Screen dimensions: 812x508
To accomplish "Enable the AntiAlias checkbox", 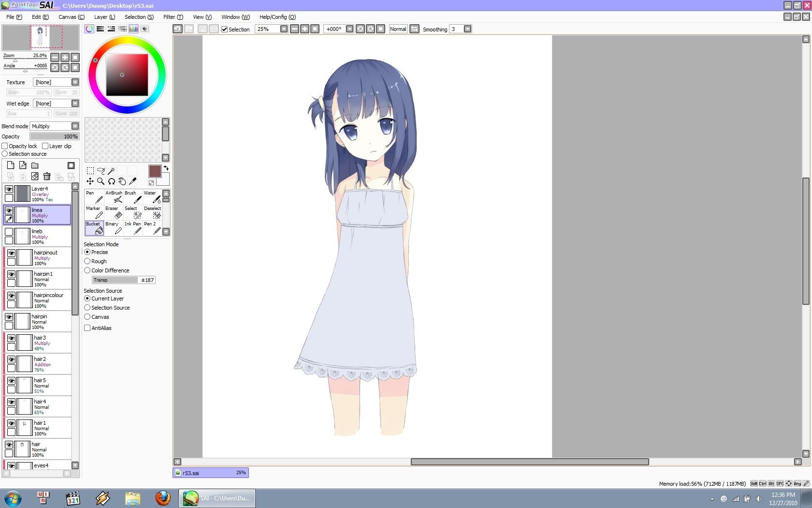I will coord(87,328).
